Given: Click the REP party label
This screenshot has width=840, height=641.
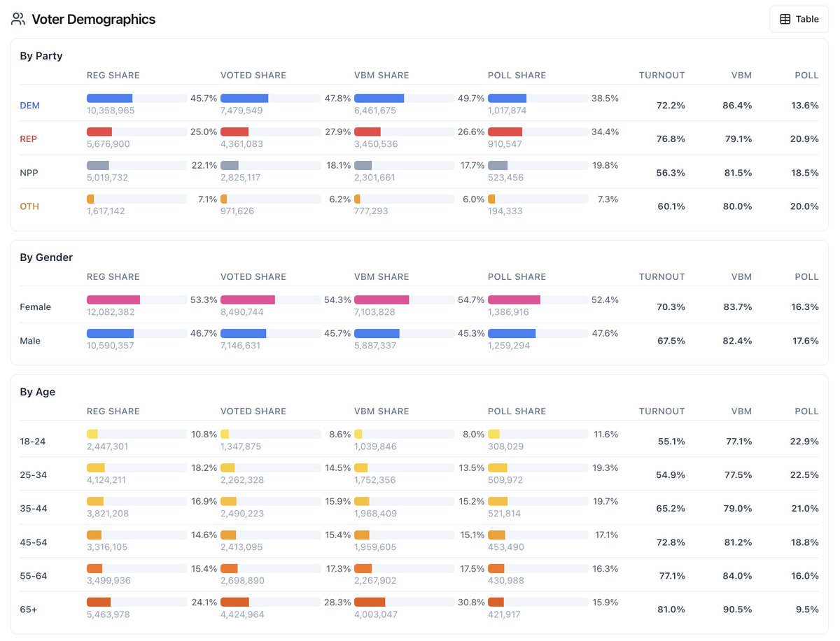Looking at the screenshot, I should coord(28,139).
